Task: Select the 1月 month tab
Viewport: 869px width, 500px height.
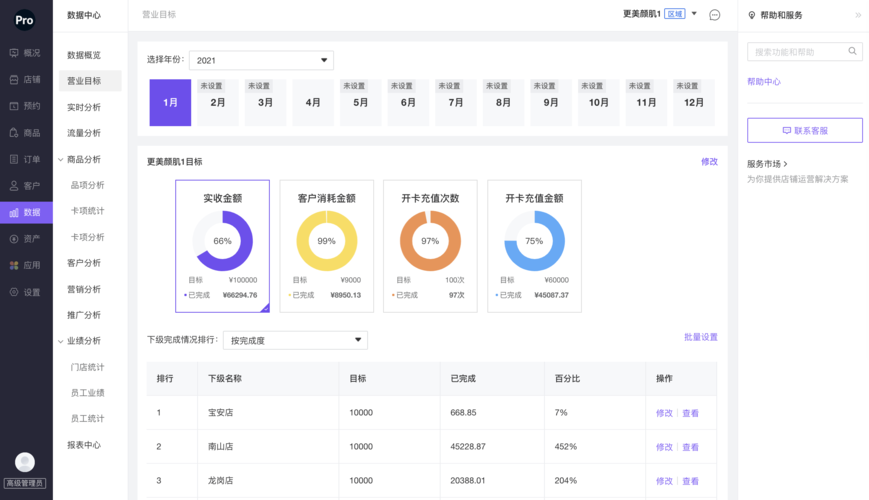Action: [170, 103]
